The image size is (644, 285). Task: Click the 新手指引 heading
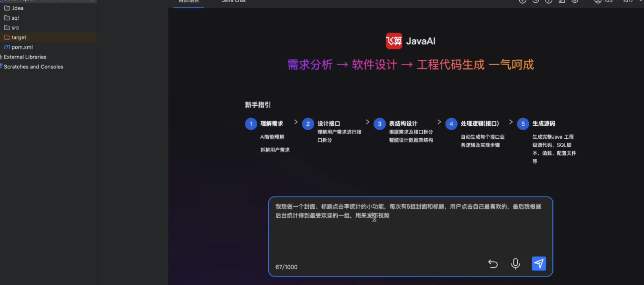click(258, 105)
